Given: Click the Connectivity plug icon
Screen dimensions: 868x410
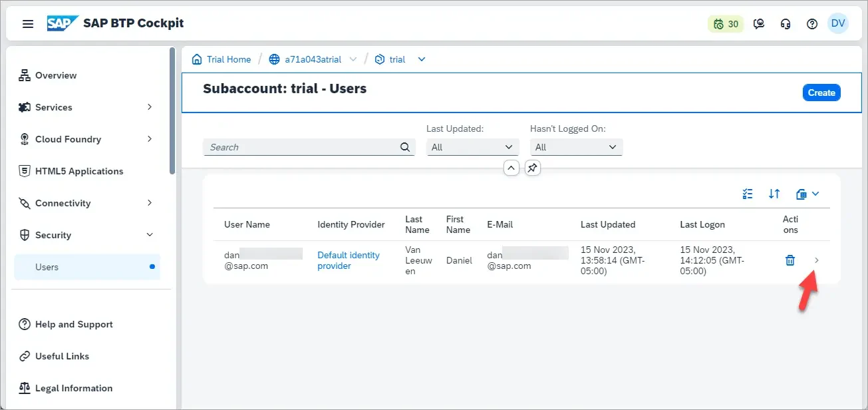Looking at the screenshot, I should [x=25, y=203].
